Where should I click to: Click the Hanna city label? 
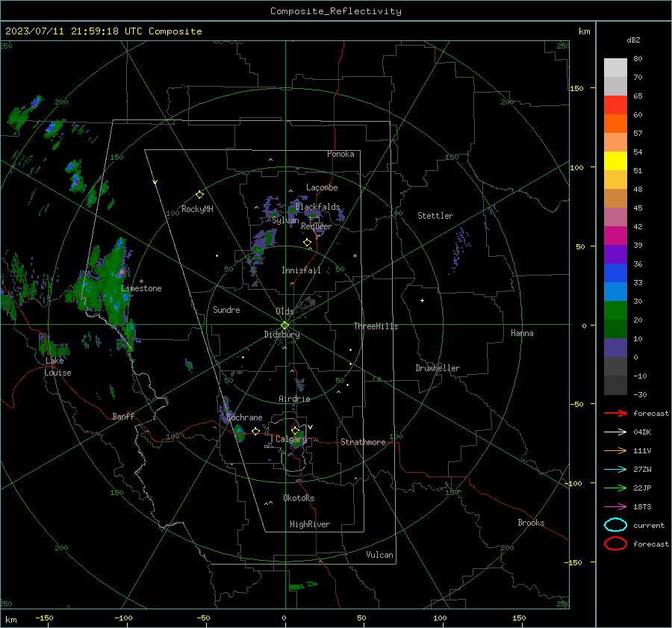(522, 333)
